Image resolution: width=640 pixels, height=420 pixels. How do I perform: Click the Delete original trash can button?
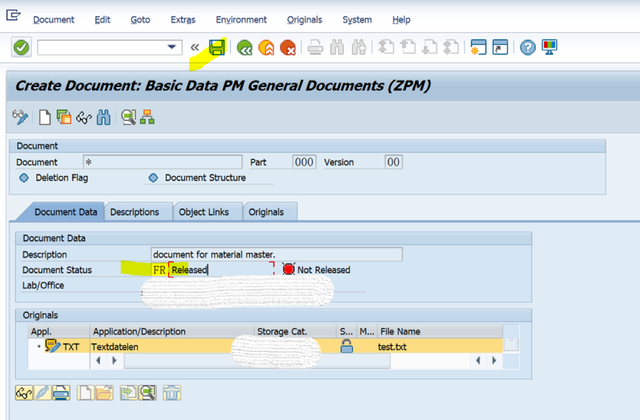(172, 393)
